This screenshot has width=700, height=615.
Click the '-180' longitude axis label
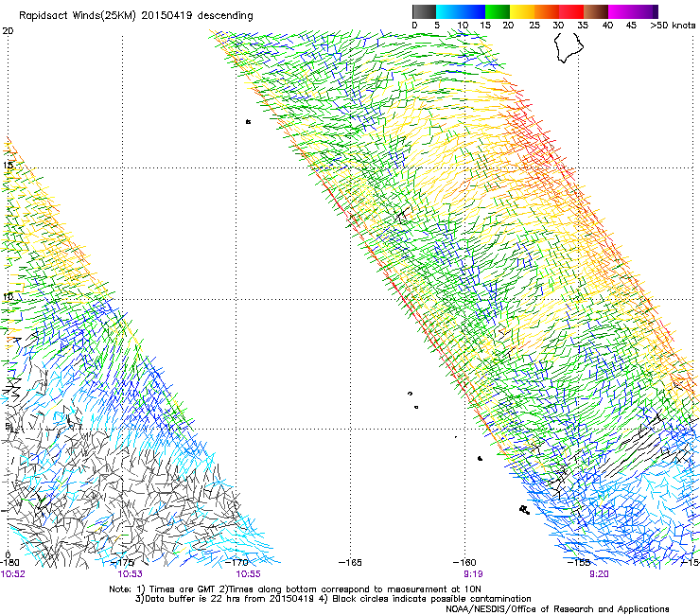(x=9, y=562)
